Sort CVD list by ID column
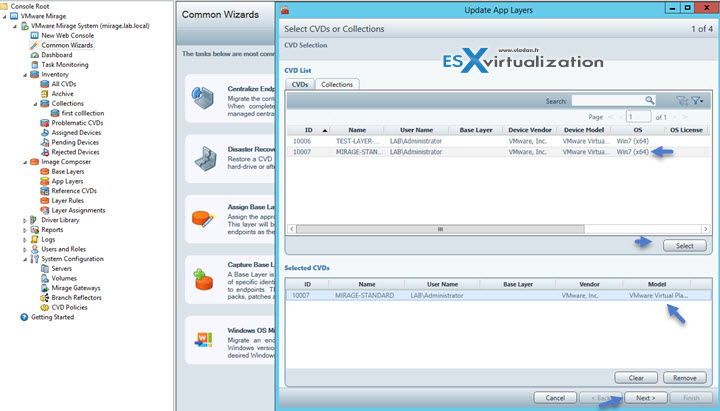Viewport: 720px width, 411px height. tap(309, 130)
